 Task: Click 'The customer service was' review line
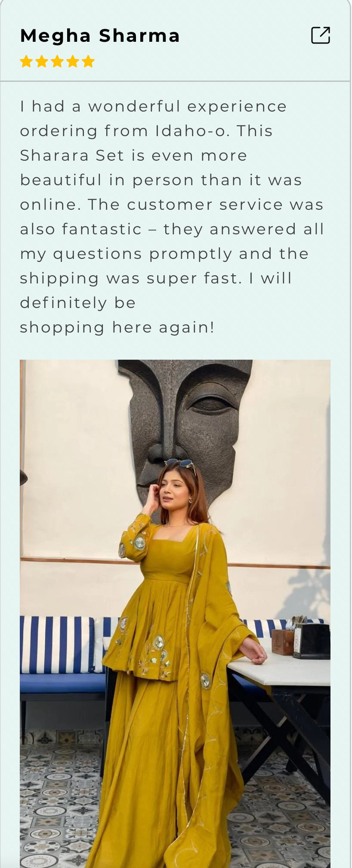click(x=206, y=205)
